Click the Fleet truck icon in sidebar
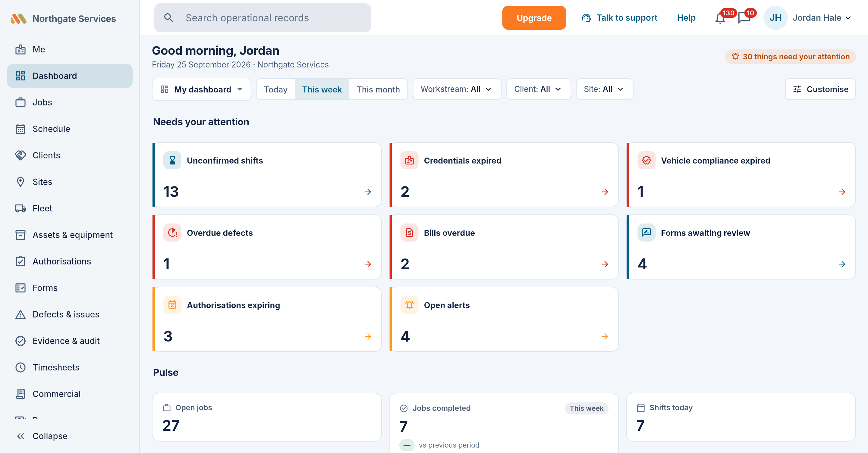This screenshot has width=868, height=453. click(x=20, y=208)
